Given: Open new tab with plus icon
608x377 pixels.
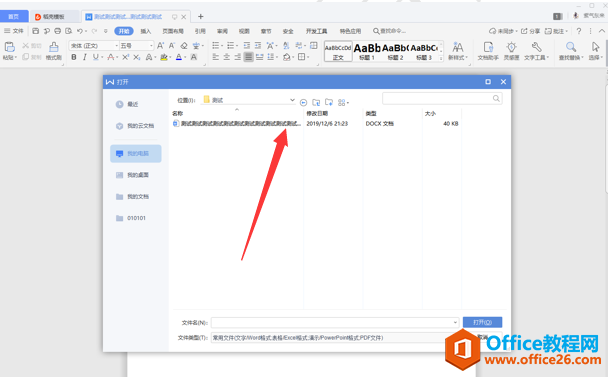Looking at the screenshot, I should pyautogui.click(x=200, y=16).
